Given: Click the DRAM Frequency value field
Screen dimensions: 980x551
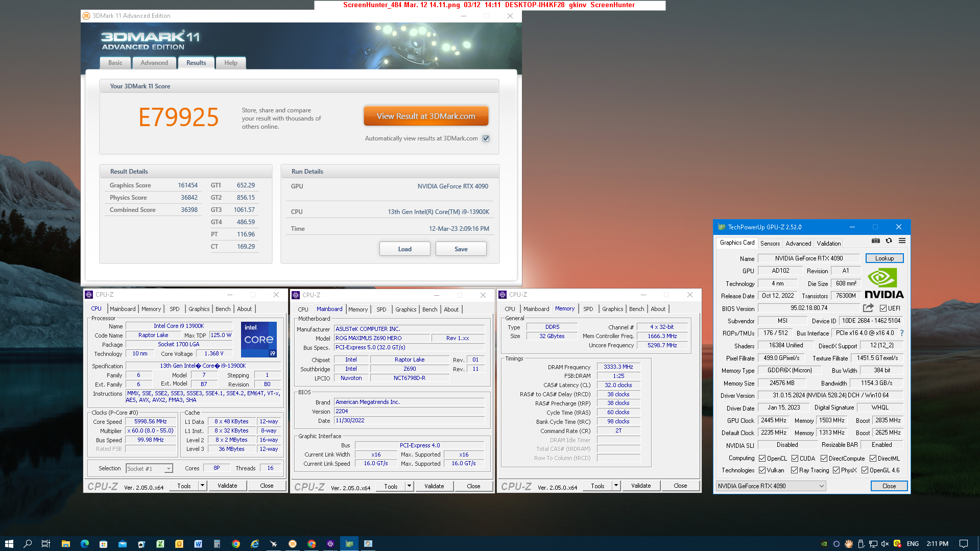Looking at the screenshot, I should click(618, 367).
